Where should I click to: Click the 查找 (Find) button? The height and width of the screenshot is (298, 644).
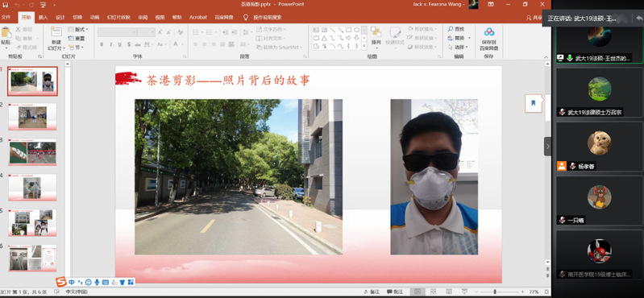pos(456,29)
